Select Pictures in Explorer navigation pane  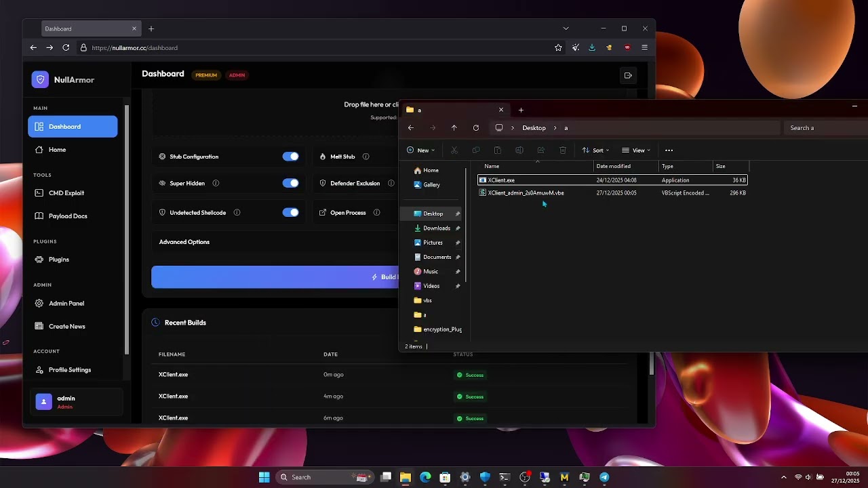tap(433, 243)
